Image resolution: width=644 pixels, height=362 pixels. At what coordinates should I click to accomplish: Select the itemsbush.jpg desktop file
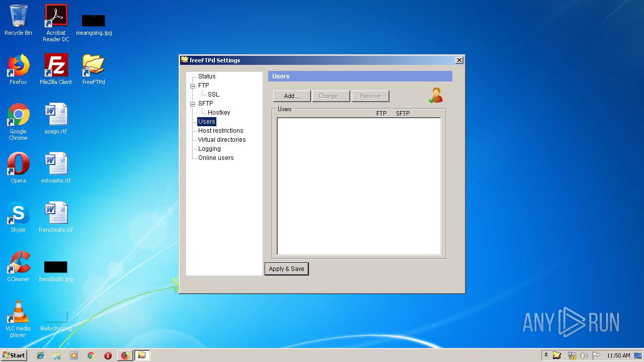(x=56, y=270)
